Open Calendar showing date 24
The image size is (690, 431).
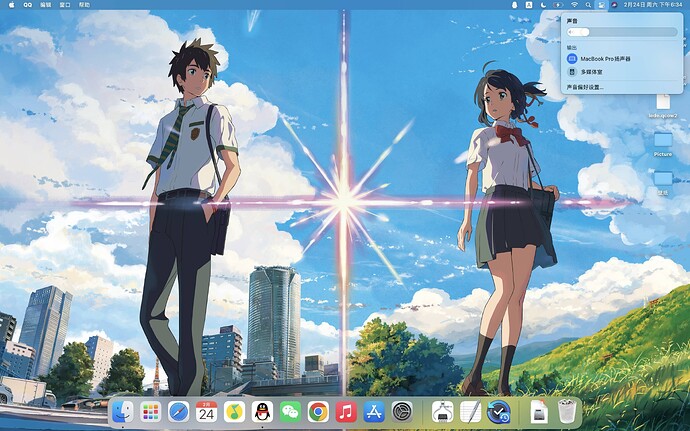207,411
